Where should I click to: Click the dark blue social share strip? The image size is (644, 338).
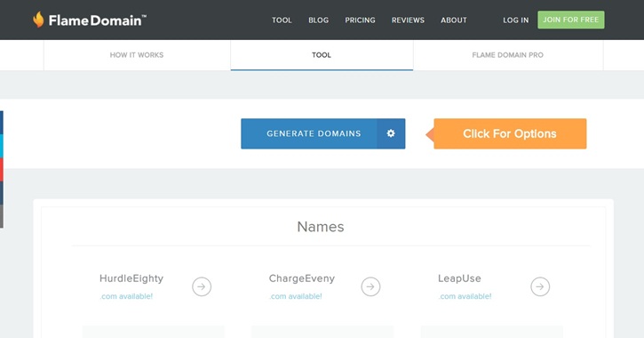[x=2, y=122]
